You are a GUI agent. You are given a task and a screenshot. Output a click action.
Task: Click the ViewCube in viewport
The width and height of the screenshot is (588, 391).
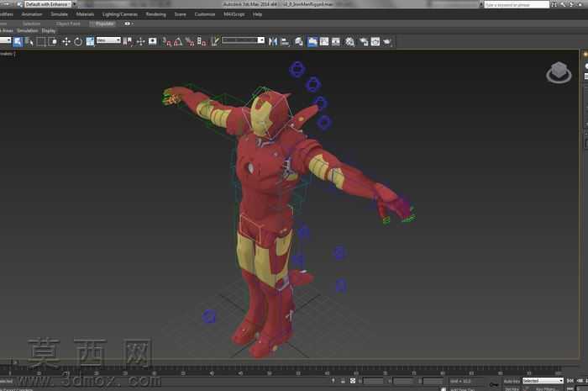click(x=559, y=72)
